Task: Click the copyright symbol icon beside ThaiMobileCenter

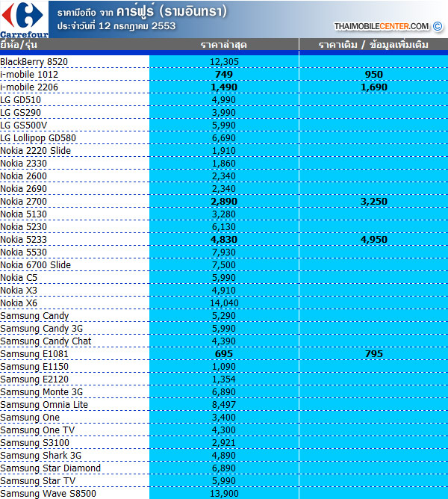Action: point(438,26)
